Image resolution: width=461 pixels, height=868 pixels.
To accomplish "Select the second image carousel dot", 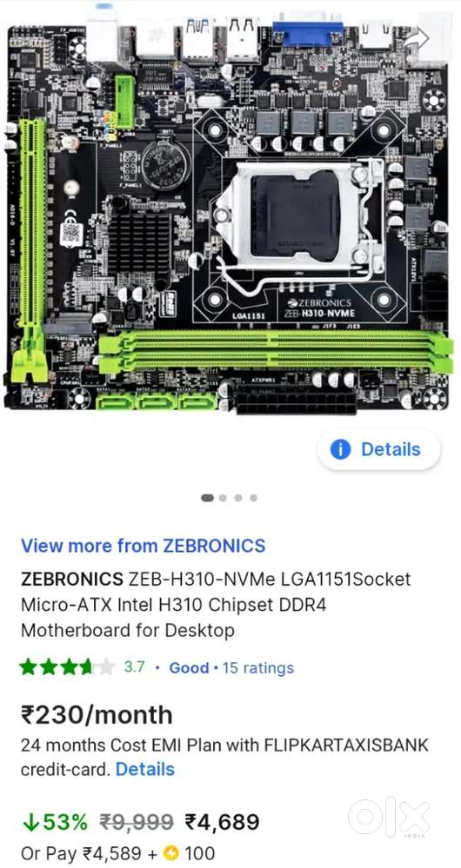I will click(223, 498).
